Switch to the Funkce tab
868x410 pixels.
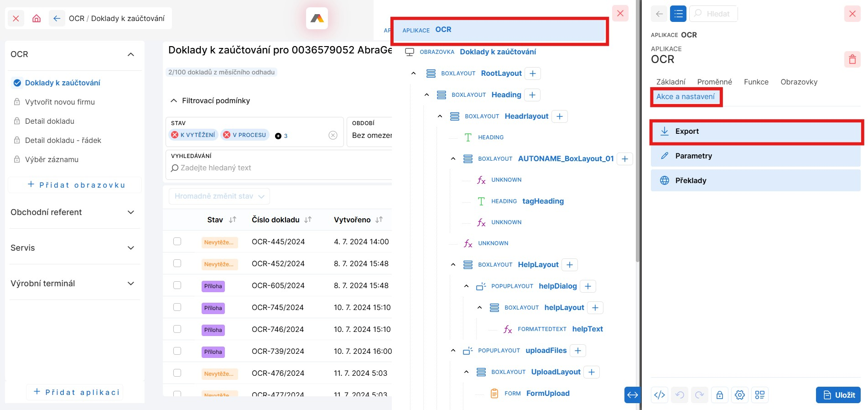point(756,82)
